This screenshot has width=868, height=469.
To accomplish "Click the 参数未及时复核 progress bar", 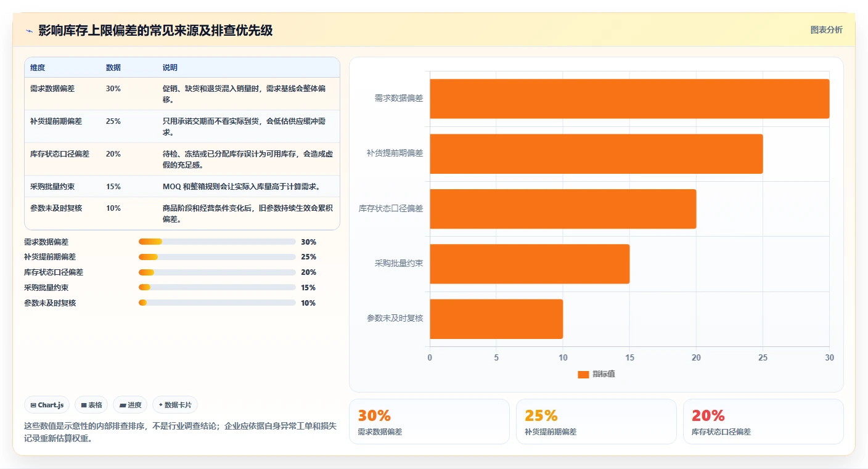I will [x=217, y=303].
